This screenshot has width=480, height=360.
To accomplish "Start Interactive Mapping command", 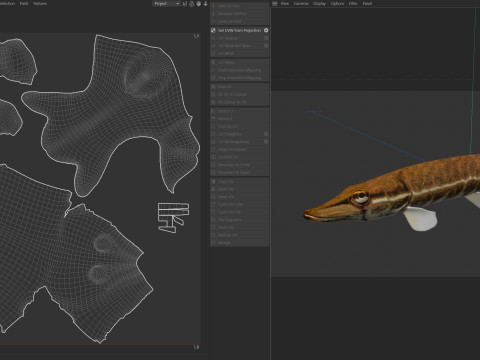I will pyautogui.click(x=239, y=70).
